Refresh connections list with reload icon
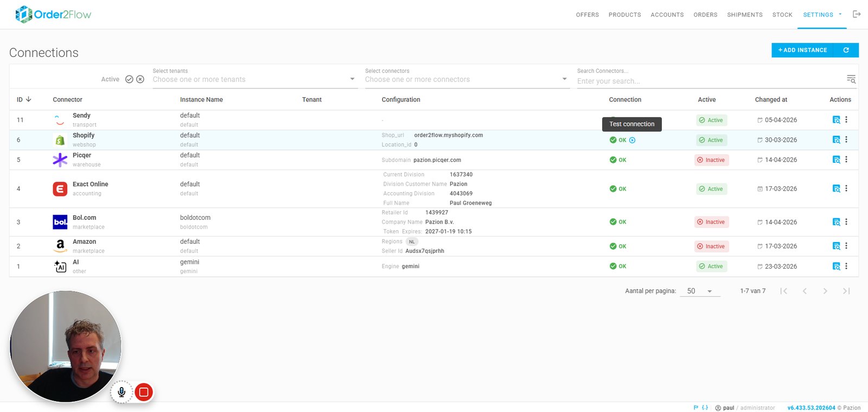This screenshot has width=868, height=412. (846, 50)
